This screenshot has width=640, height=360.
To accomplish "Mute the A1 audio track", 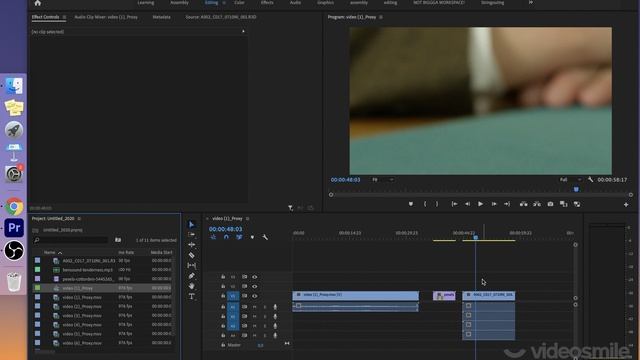I will (255, 307).
